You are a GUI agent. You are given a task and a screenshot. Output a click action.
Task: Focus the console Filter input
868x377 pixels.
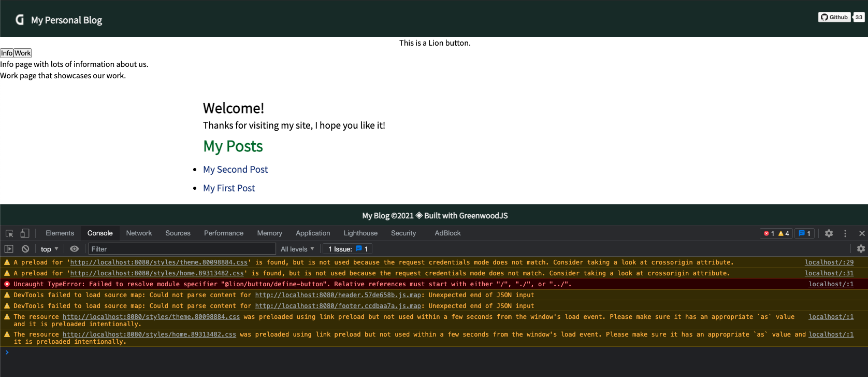(x=182, y=249)
